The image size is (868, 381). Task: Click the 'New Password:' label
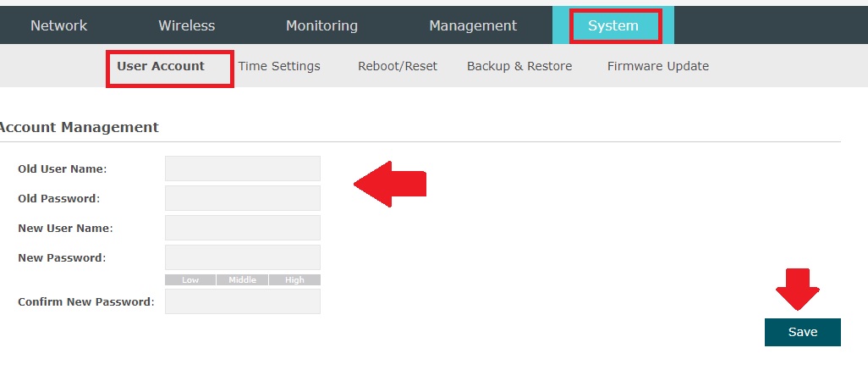(x=62, y=257)
